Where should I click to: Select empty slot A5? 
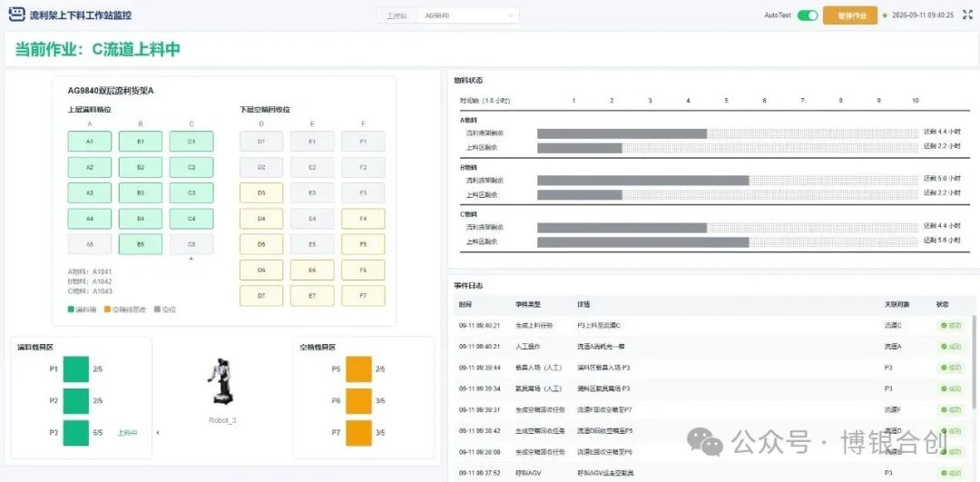89,244
